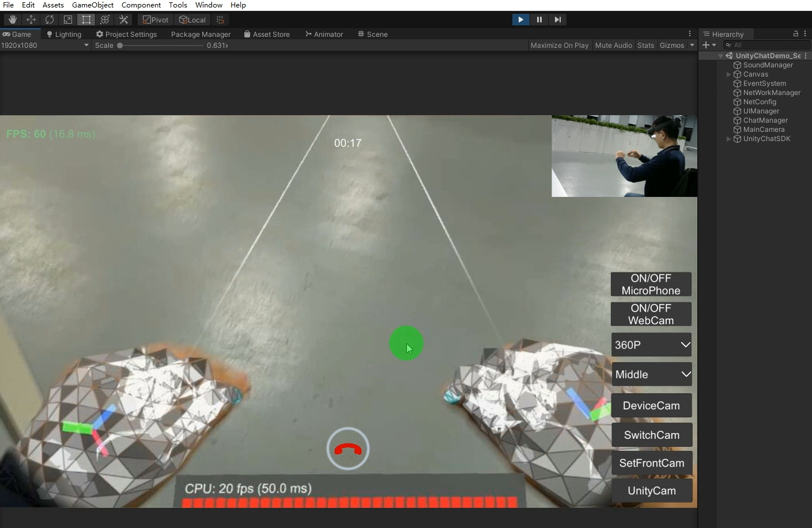
Task: Click the MainCamera cube icon
Action: coord(737,130)
